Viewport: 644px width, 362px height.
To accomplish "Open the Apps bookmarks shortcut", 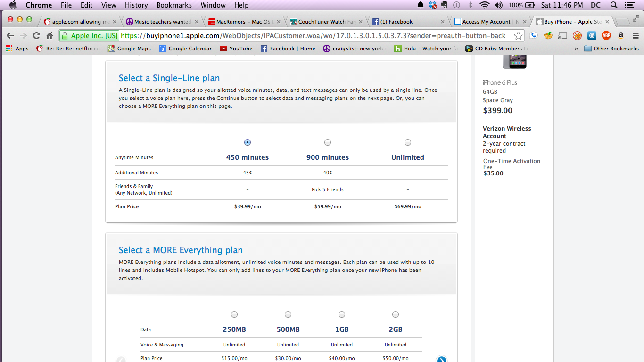I will [17, 49].
